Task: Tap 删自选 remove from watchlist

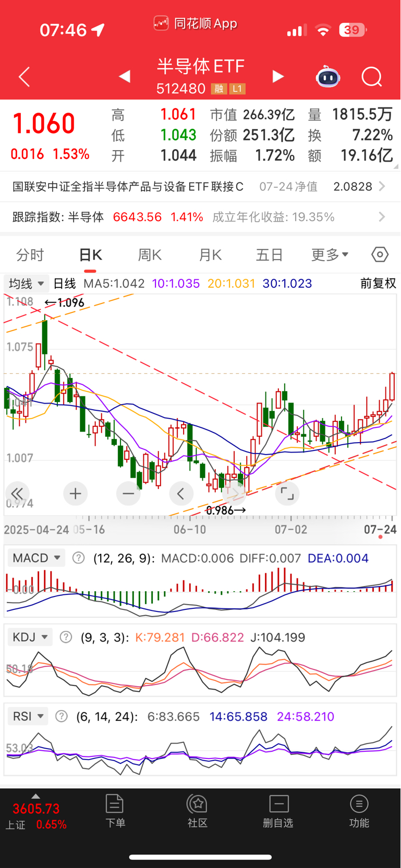Action: click(278, 812)
